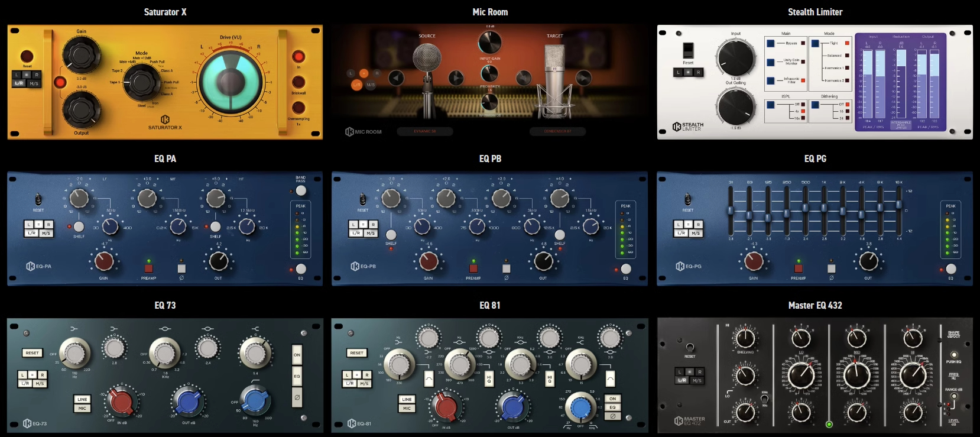Select next target mic in Mic Room
The image size is (980, 437).
click(583, 77)
